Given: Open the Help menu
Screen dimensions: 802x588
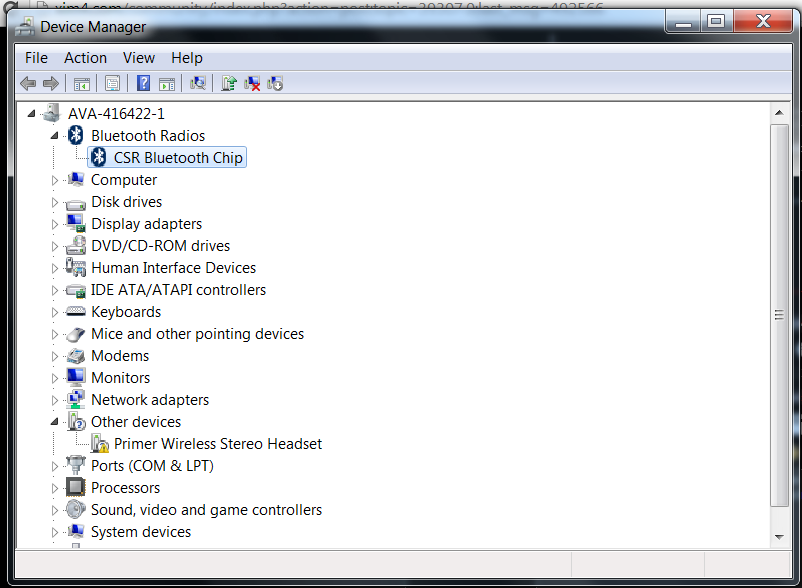Looking at the screenshot, I should 187,58.
